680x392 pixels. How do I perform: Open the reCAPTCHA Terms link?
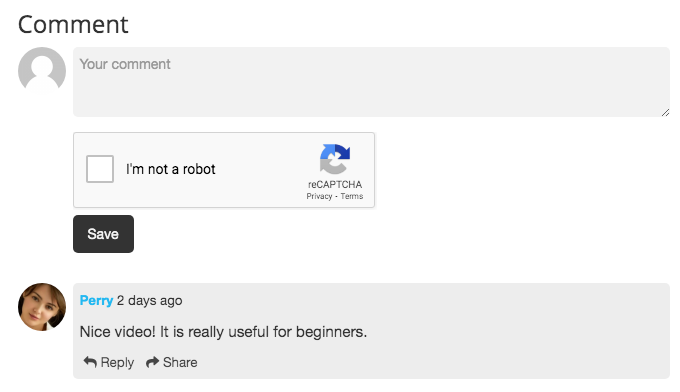[x=352, y=196]
